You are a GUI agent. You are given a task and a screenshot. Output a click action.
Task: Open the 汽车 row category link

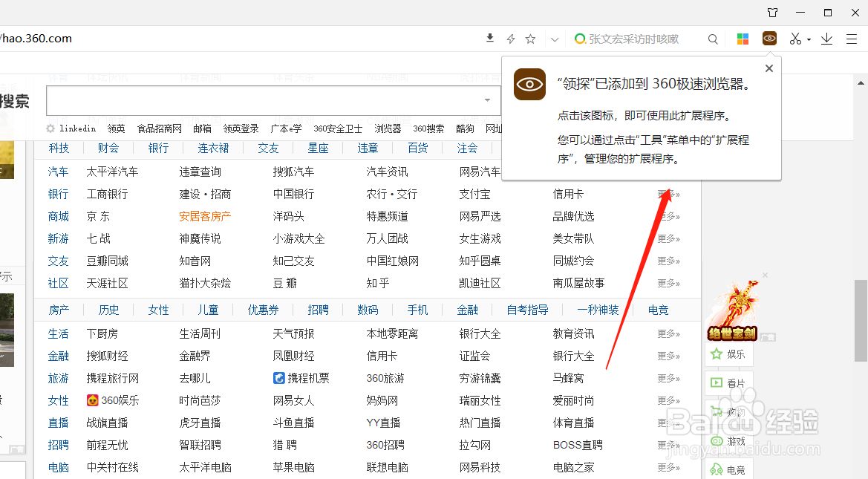tap(58, 172)
